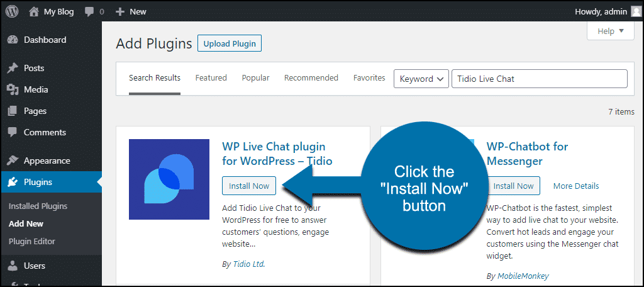Expand the Help dropdown tab
The image size is (644, 287).
coord(611,31)
